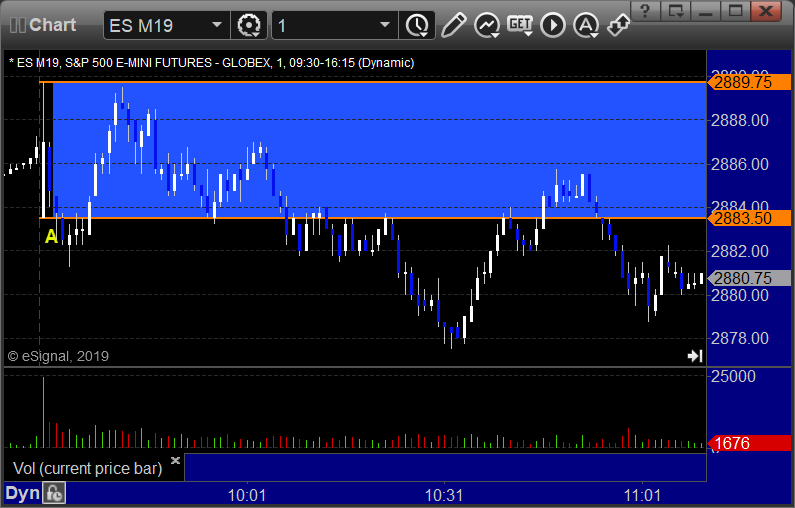Click the replay play button icon
Image resolution: width=795 pixels, height=508 pixels.
coord(553,25)
